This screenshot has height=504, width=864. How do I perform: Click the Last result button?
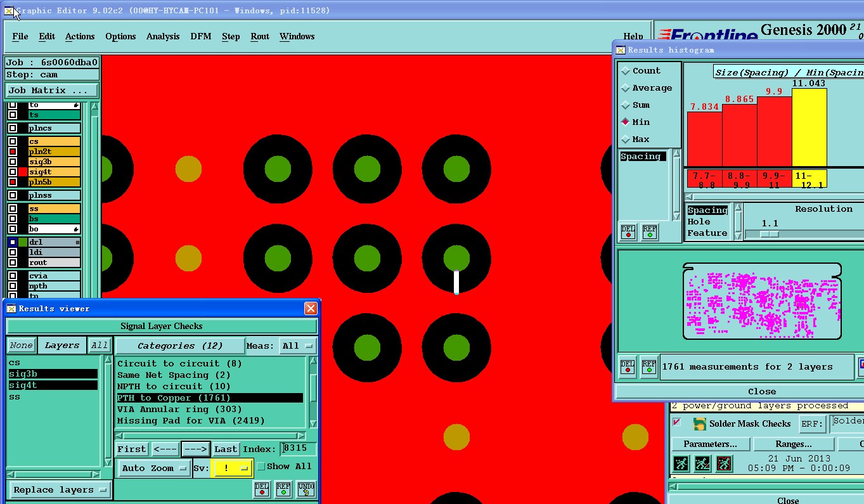[x=226, y=449]
